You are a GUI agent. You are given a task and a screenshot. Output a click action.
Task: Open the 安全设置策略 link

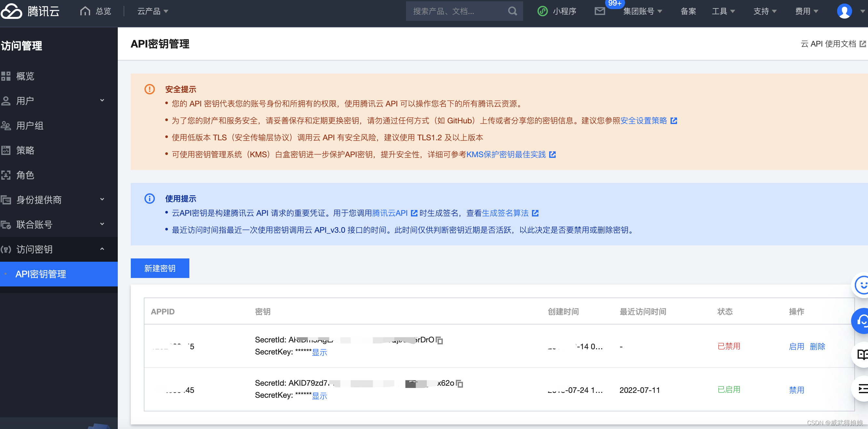pyautogui.click(x=644, y=121)
